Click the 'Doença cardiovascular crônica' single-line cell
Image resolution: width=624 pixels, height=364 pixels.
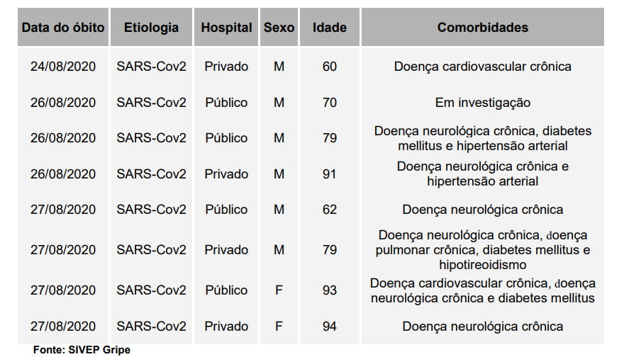coord(482,67)
